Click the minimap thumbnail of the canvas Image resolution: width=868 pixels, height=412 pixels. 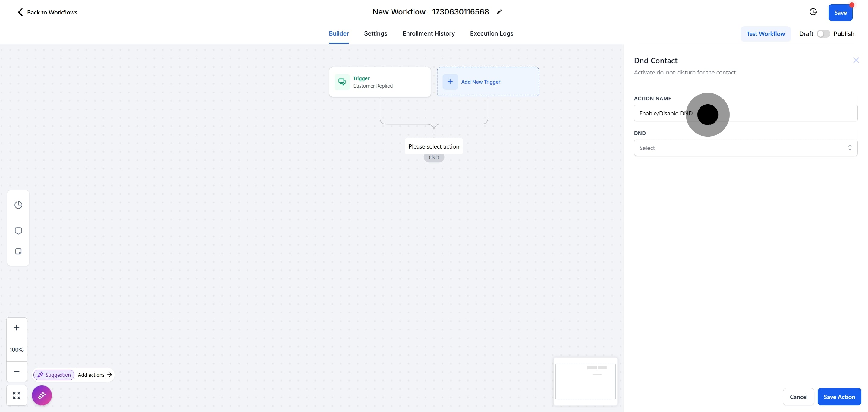[585, 381]
